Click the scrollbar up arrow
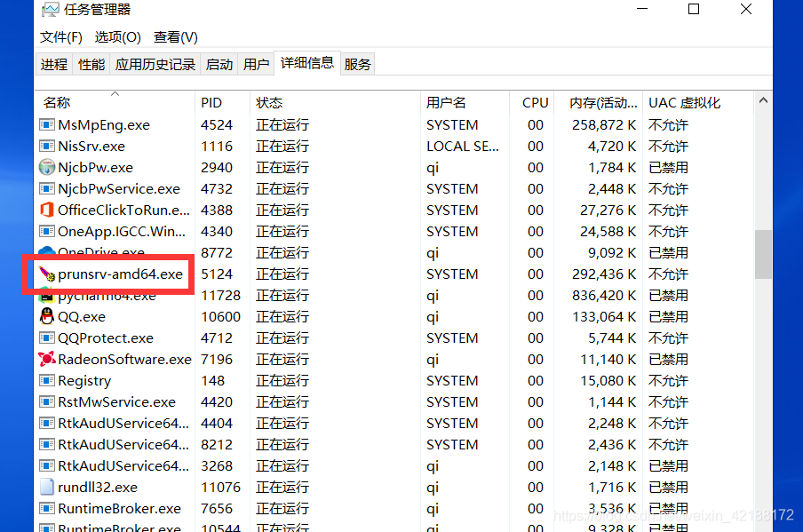 coord(763,100)
